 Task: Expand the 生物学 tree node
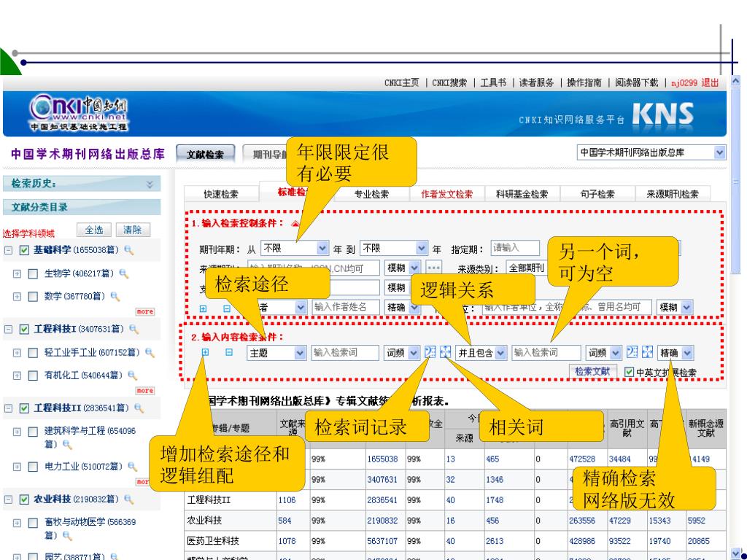(17, 273)
